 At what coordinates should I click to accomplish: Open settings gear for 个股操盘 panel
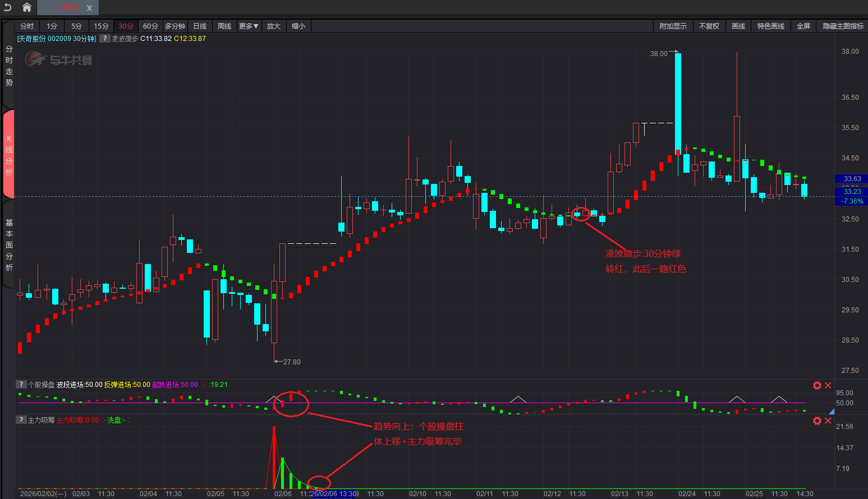[x=817, y=385]
